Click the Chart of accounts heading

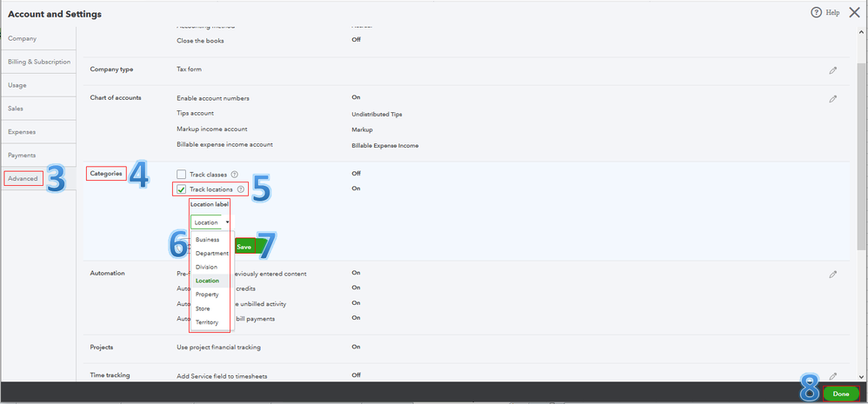116,97
